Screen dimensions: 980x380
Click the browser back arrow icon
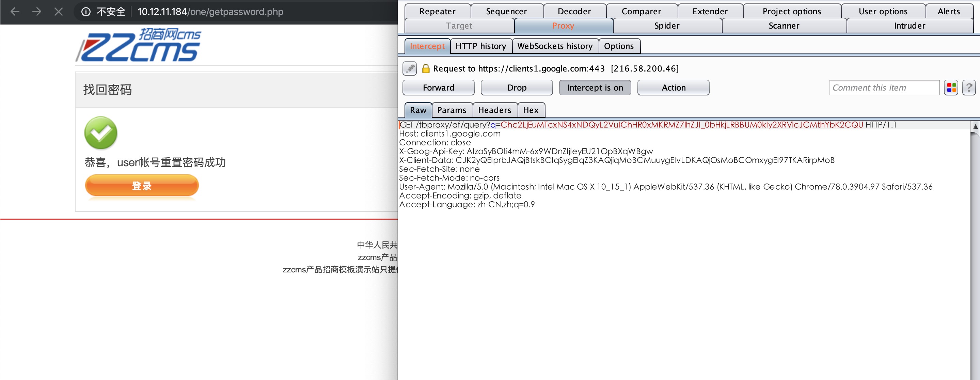click(x=15, y=12)
